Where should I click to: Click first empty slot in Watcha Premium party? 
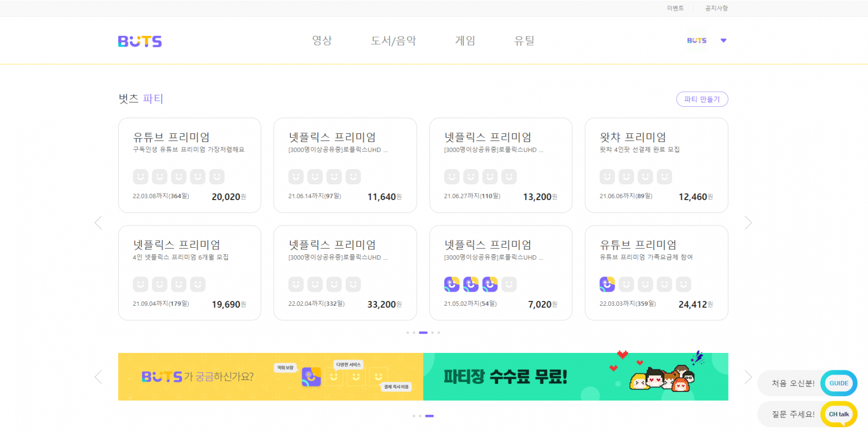pos(607,177)
